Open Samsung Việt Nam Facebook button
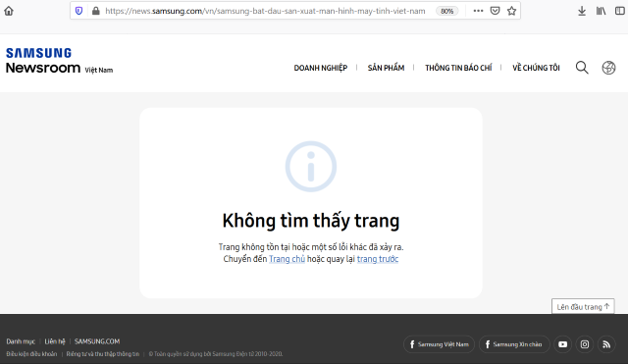628x364 pixels. coord(439,344)
